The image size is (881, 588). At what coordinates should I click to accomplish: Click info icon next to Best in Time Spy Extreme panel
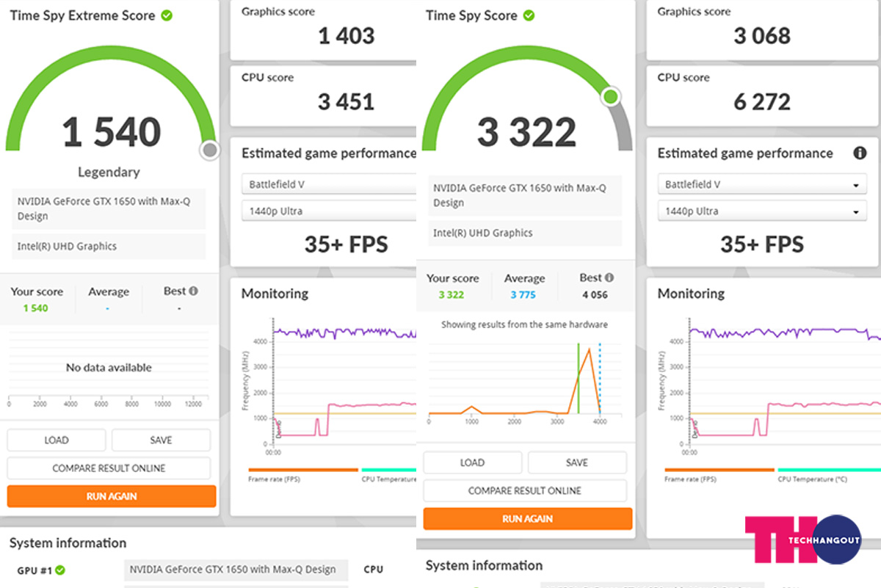[x=193, y=291]
